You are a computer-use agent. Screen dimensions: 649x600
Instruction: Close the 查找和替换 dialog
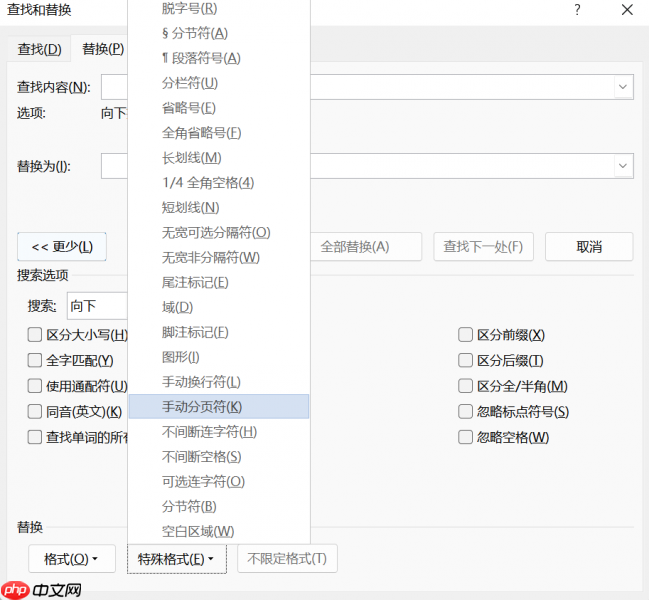point(627,10)
